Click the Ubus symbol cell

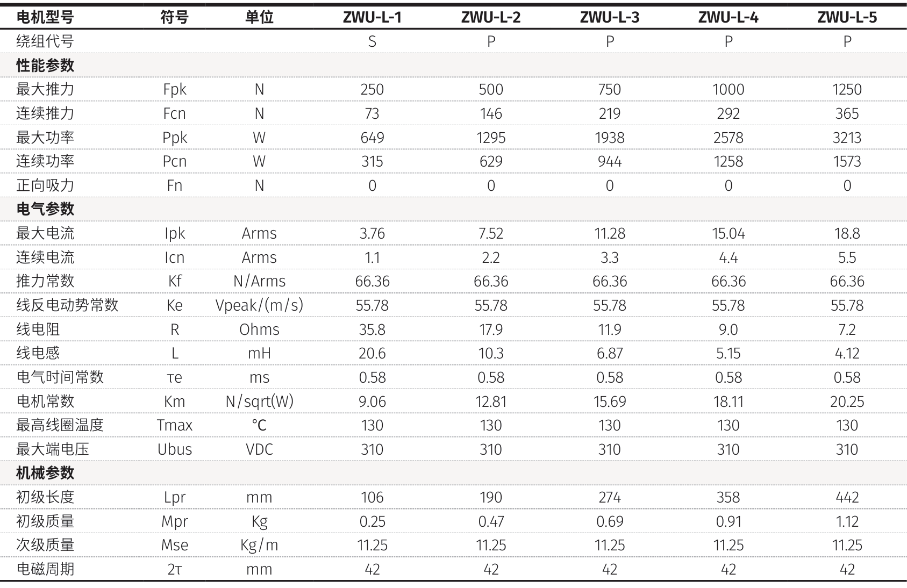click(x=175, y=449)
